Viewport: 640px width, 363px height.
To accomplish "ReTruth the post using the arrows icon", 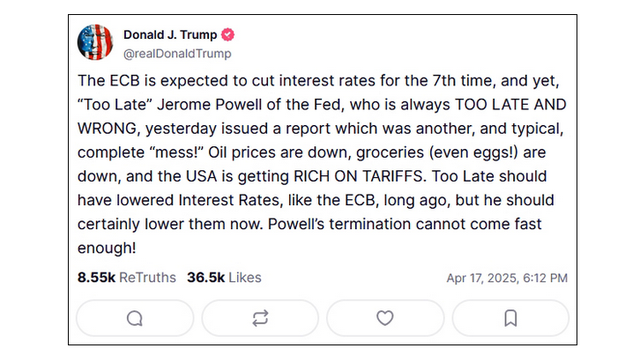I will (260, 318).
